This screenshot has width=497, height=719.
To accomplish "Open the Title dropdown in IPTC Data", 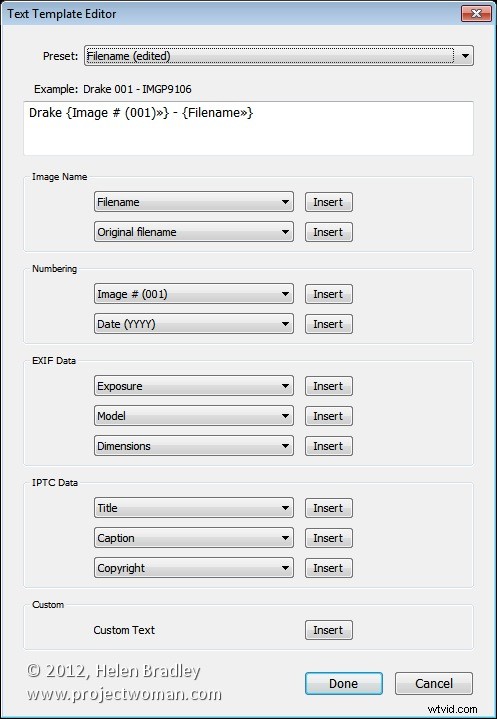I will pos(193,508).
